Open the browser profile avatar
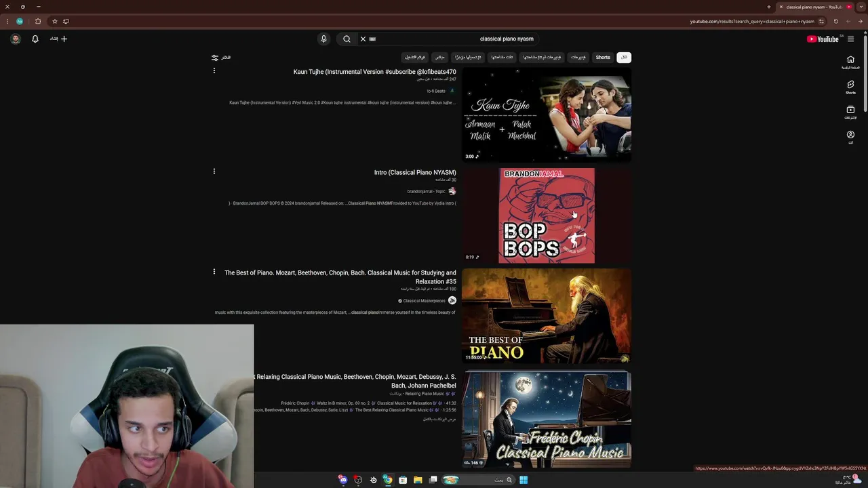This screenshot has width=868, height=488. [x=20, y=21]
